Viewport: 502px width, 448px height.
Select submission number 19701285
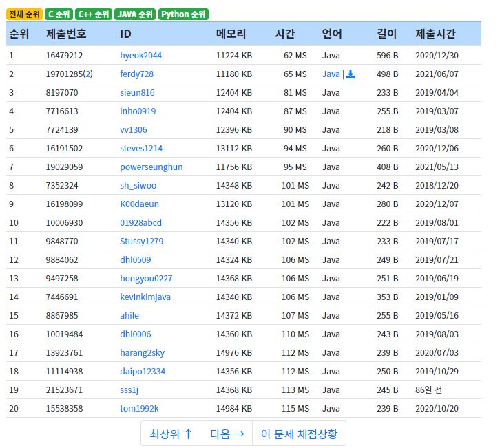coord(64,74)
